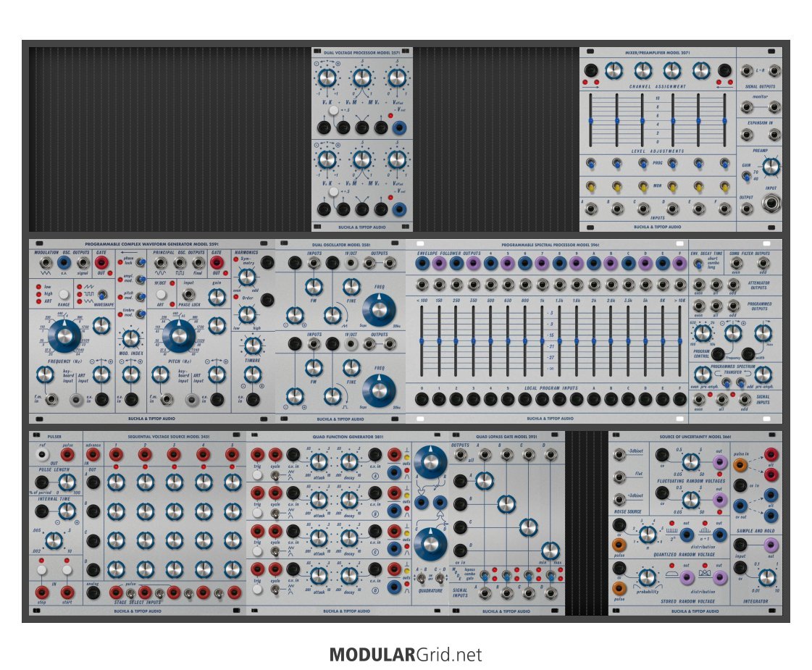Flip the preamp 70/40 GAIN switch
The height and width of the screenshot is (670, 812).
[746, 177]
